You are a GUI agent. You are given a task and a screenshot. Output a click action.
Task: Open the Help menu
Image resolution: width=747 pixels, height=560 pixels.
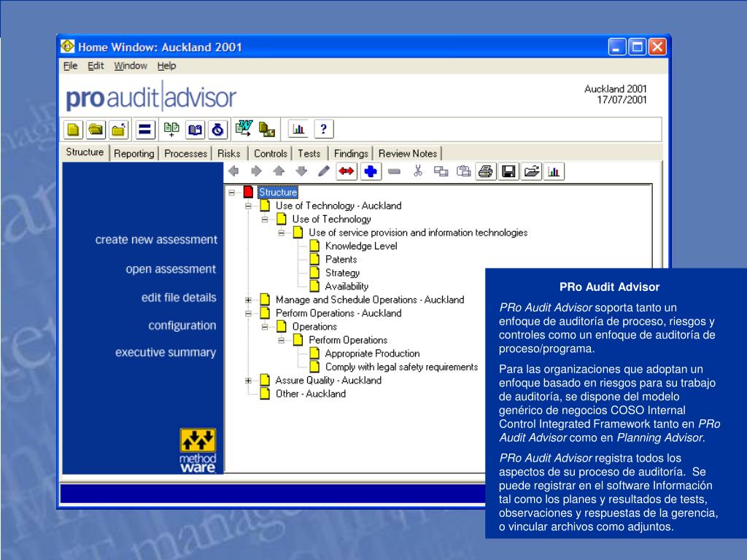(x=167, y=66)
